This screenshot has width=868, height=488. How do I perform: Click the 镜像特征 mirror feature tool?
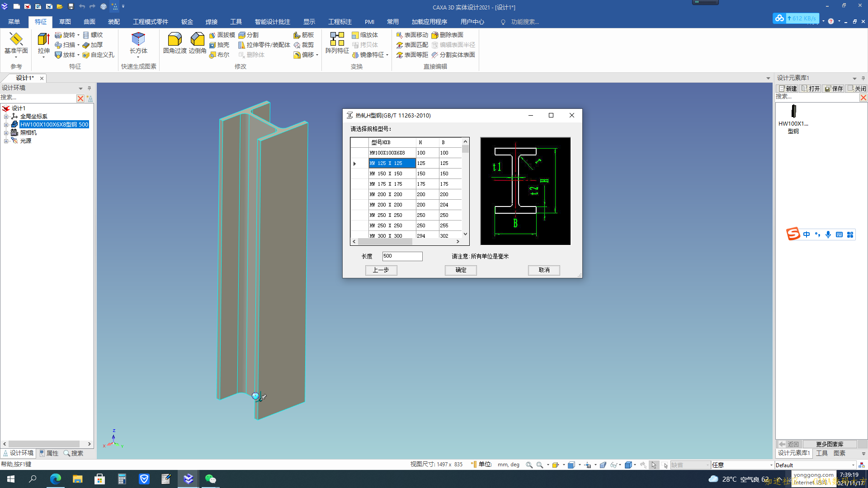click(368, 55)
